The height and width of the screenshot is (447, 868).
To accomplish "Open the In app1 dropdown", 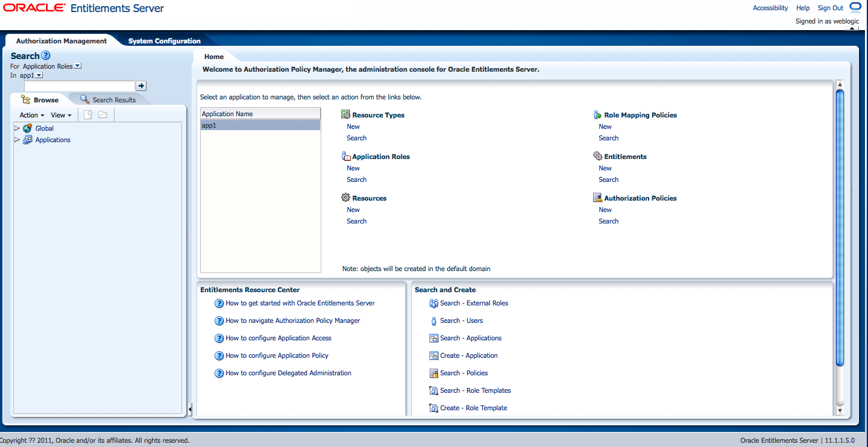I will (39, 75).
